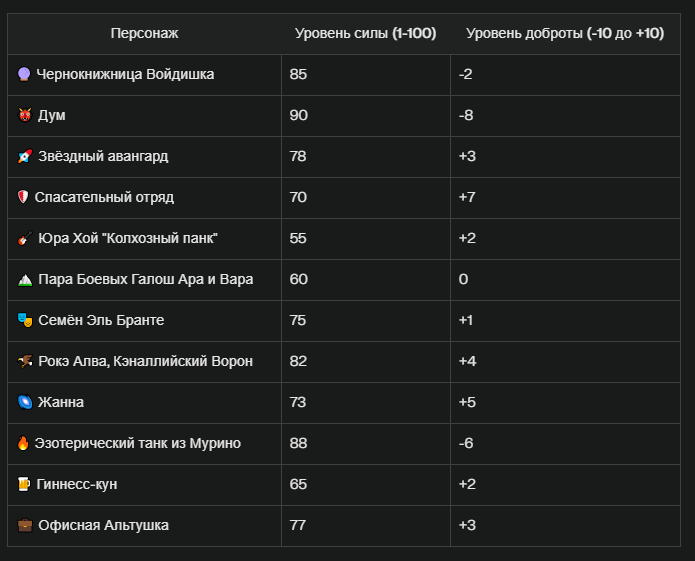Click the Уровень силы column header
Viewport: 695px width, 561px height.
(x=366, y=33)
